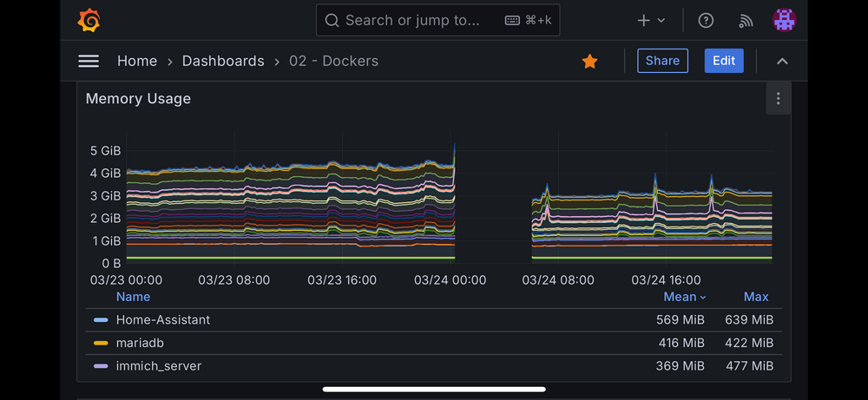Open the hamburger navigation menu
The width and height of the screenshot is (868, 400).
pyautogui.click(x=89, y=61)
